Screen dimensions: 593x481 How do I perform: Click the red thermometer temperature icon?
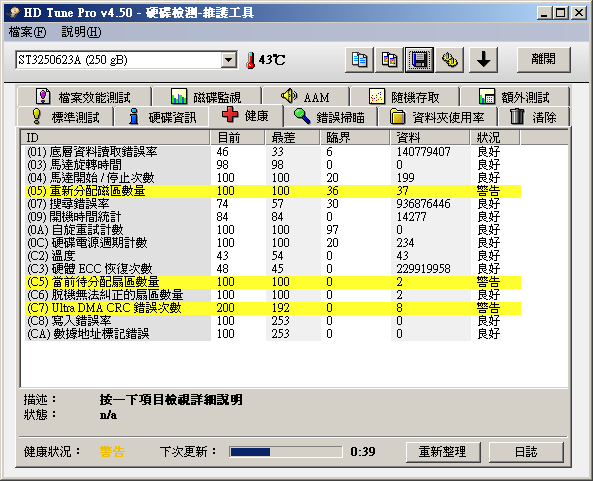pyautogui.click(x=250, y=60)
